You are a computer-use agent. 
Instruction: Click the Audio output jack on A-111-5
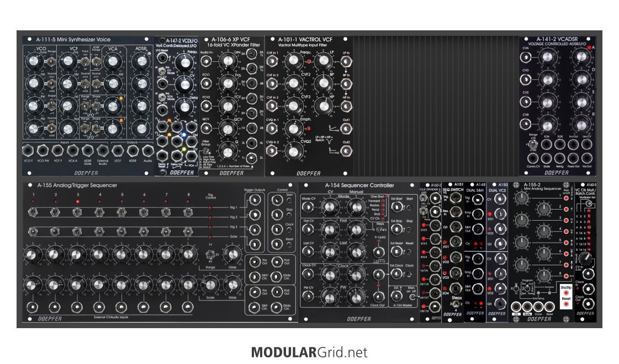[147, 151]
